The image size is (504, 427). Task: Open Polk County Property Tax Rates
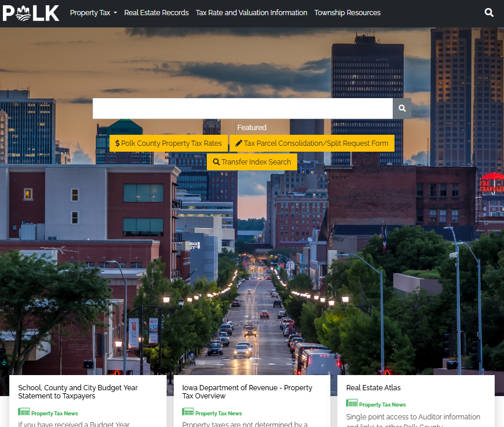(168, 143)
